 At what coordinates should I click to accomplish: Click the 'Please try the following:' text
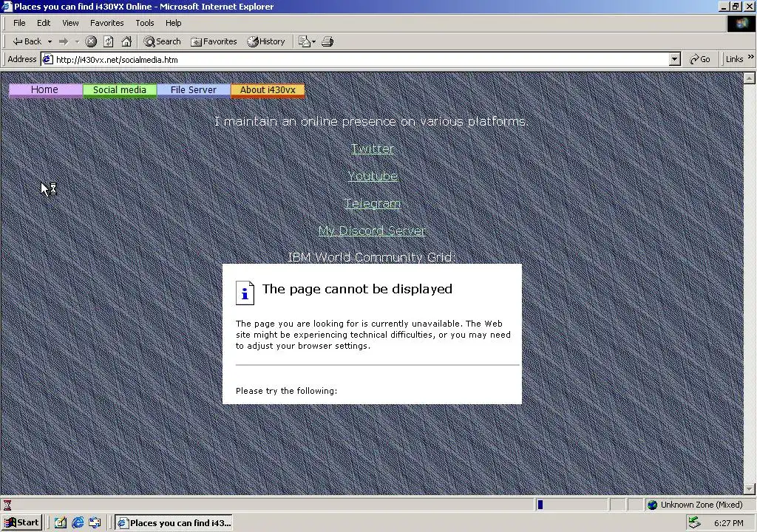tap(286, 391)
